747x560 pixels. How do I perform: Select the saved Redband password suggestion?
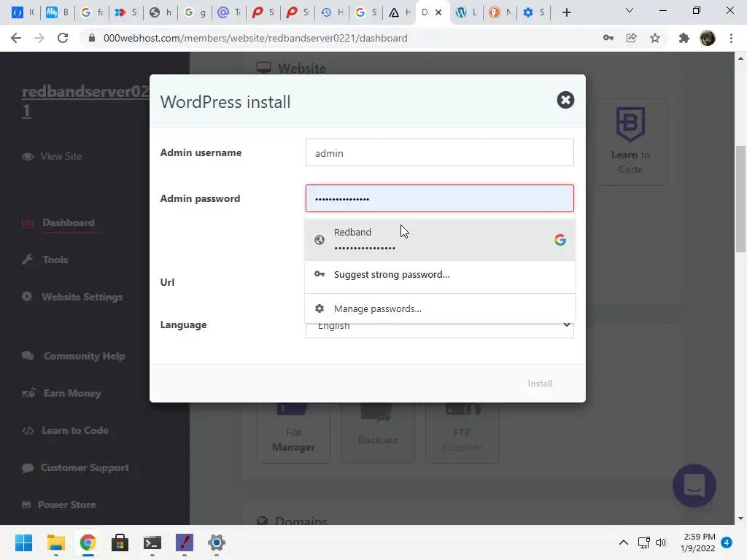click(439, 239)
